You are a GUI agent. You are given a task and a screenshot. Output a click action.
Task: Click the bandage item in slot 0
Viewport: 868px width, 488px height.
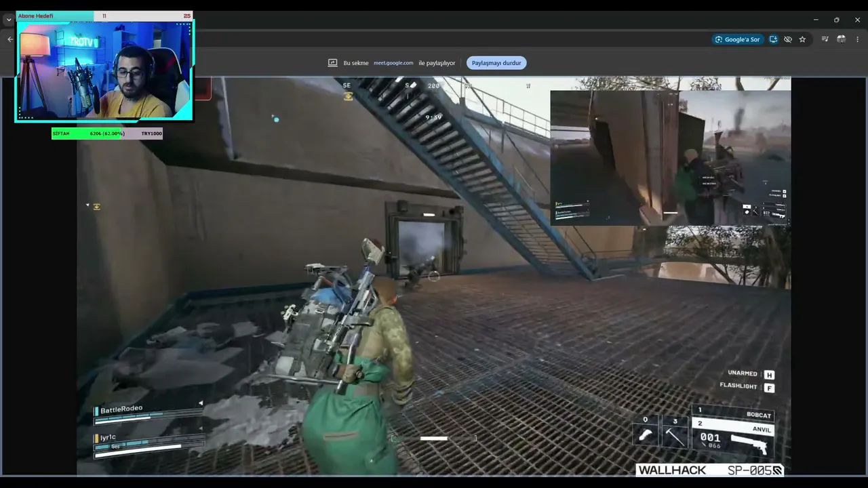[x=645, y=434]
